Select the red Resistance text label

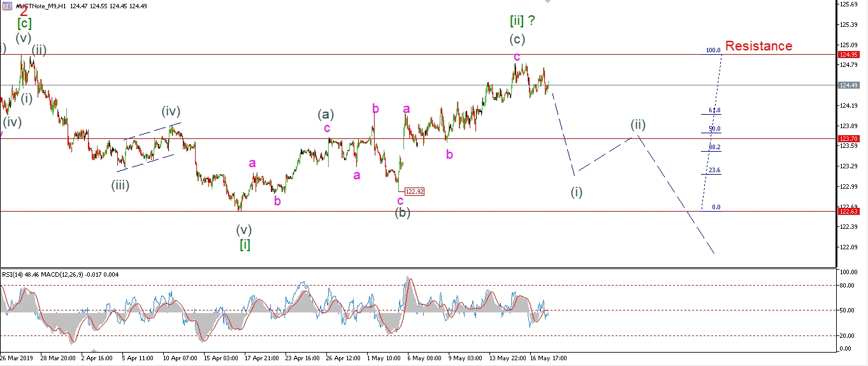coord(758,46)
